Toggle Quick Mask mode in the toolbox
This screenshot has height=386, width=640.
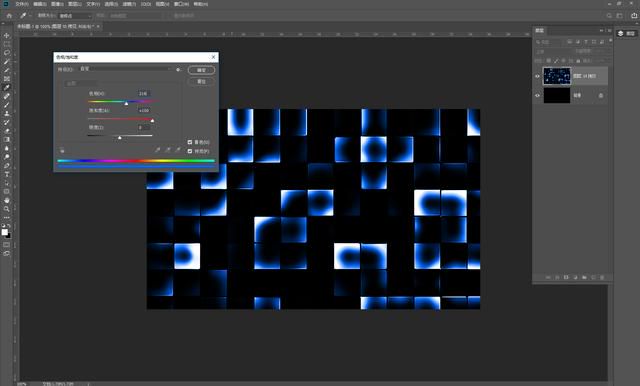click(7, 245)
